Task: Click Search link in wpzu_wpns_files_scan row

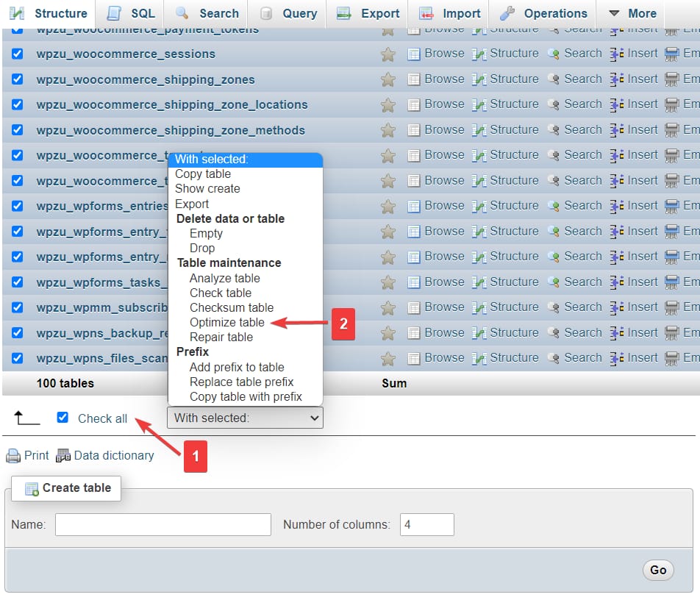Action: (x=583, y=358)
